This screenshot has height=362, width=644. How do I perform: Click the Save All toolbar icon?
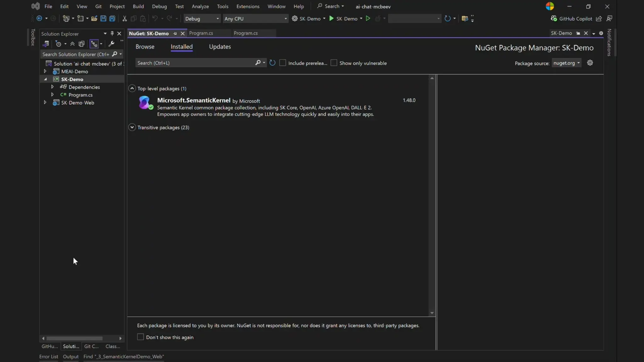pyautogui.click(x=112, y=19)
